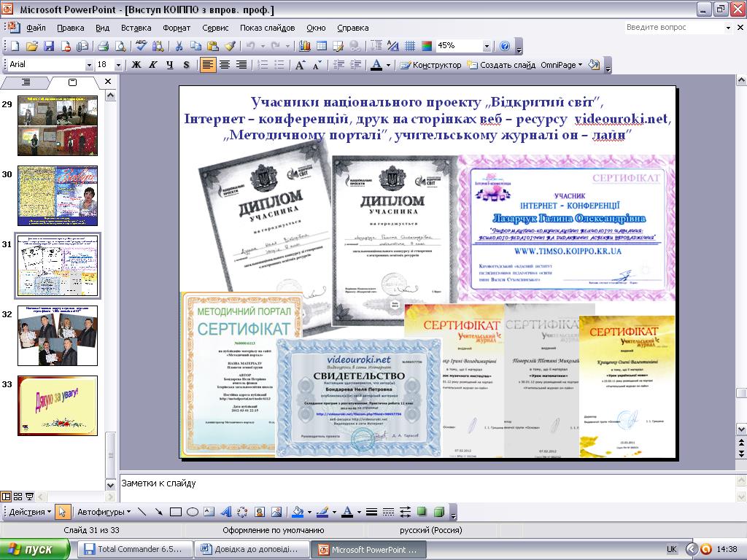Open the Правка menu

click(x=71, y=28)
